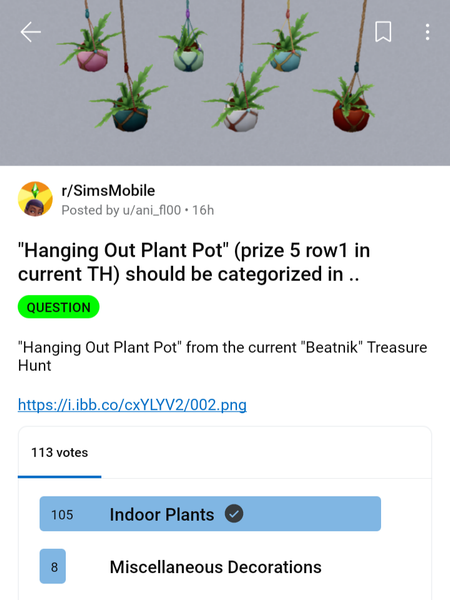This screenshot has width=450, height=600.
Task: Select the Indoor Plants poll option
Action: 210,514
